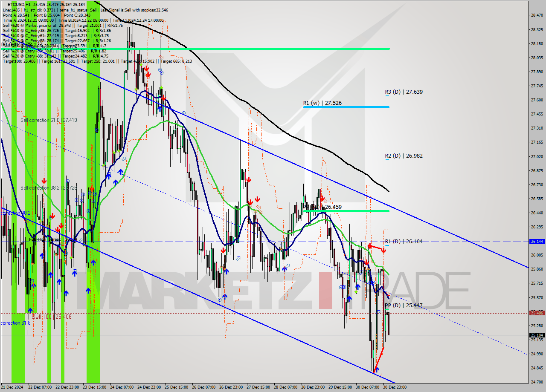This screenshot has width=546, height=392.
Task: Click the '28 Dec 23:00' time axis label
Action: 313,387
